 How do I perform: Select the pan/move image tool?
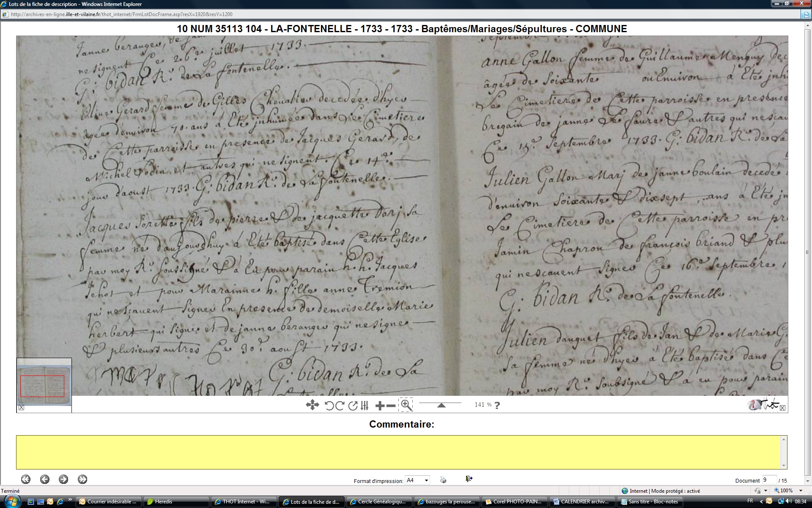pos(312,405)
